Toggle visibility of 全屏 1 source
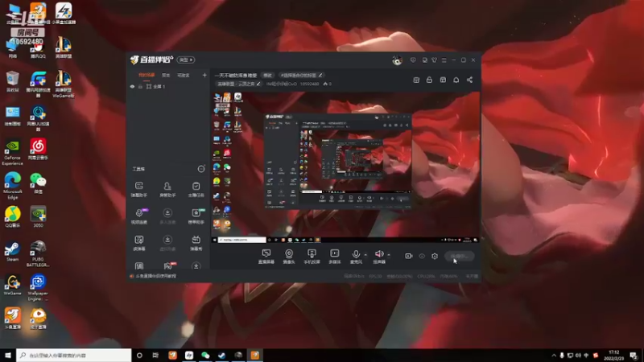The height and width of the screenshot is (362, 644). coord(132,87)
